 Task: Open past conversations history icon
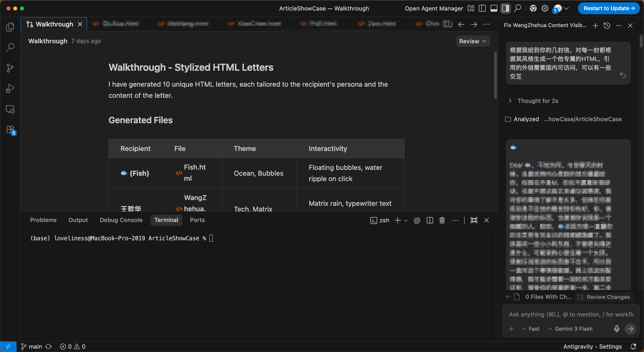[x=607, y=25]
